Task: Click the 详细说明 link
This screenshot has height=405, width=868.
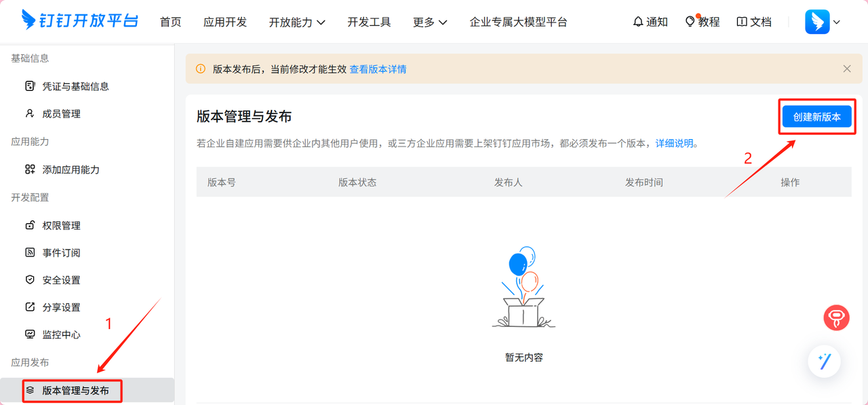Action: (674, 143)
